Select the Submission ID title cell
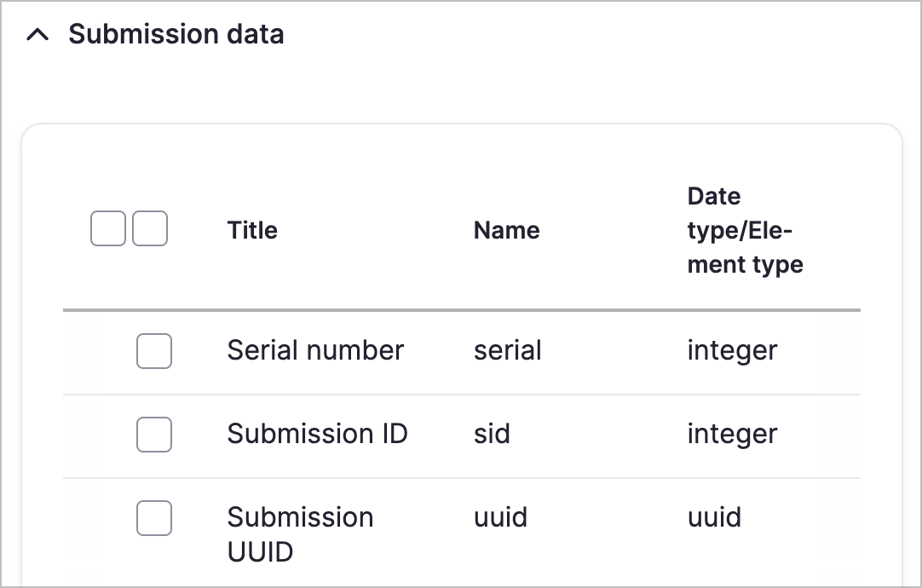Viewport: 922px width, 588px height. click(317, 434)
